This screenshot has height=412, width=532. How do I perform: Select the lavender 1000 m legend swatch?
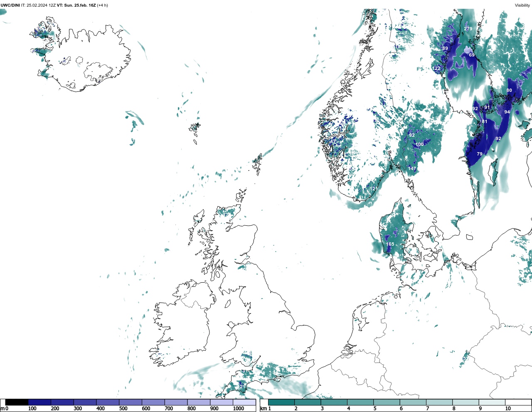pos(244,402)
